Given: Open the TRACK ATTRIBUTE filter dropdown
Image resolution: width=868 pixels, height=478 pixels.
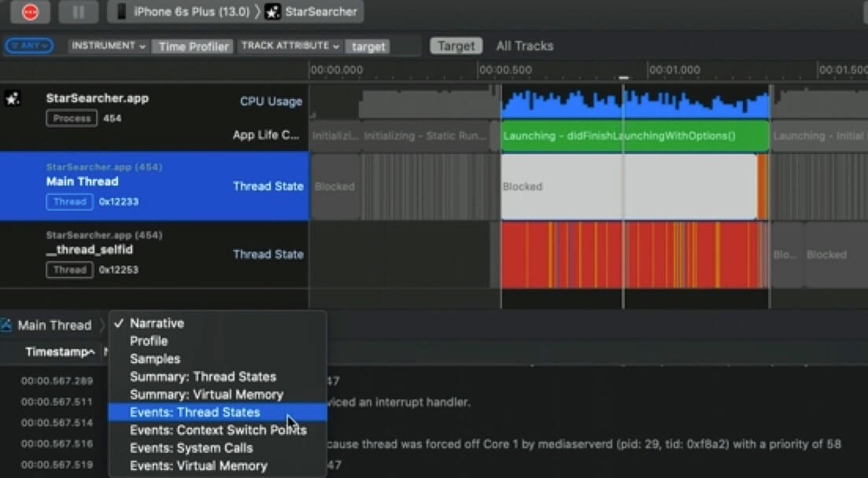Looking at the screenshot, I should pos(290,46).
